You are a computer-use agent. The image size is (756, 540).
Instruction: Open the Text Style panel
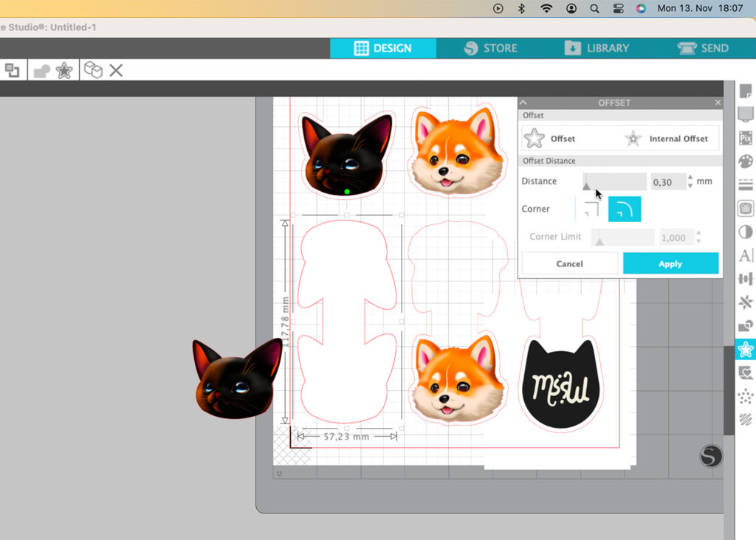pyautogui.click(x=746, y=255)
